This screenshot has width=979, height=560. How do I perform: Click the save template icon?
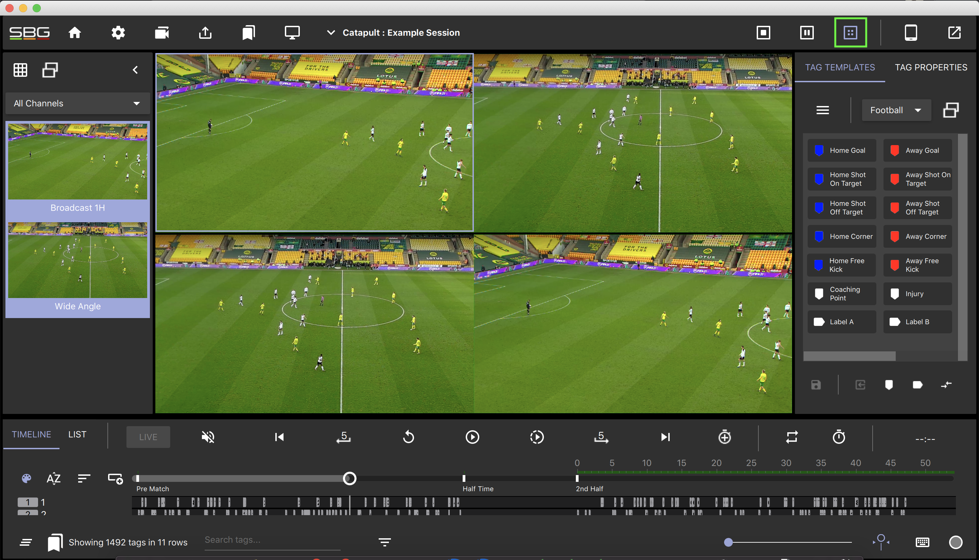coord(815,385)
